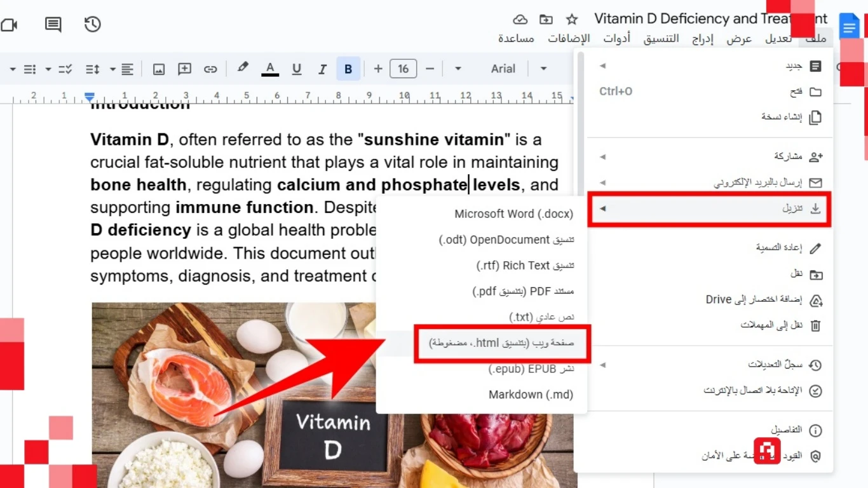Open version history clock icon in header
This screenshot has height=488, width=868.
pyautogui.click(x=93, y=25)
